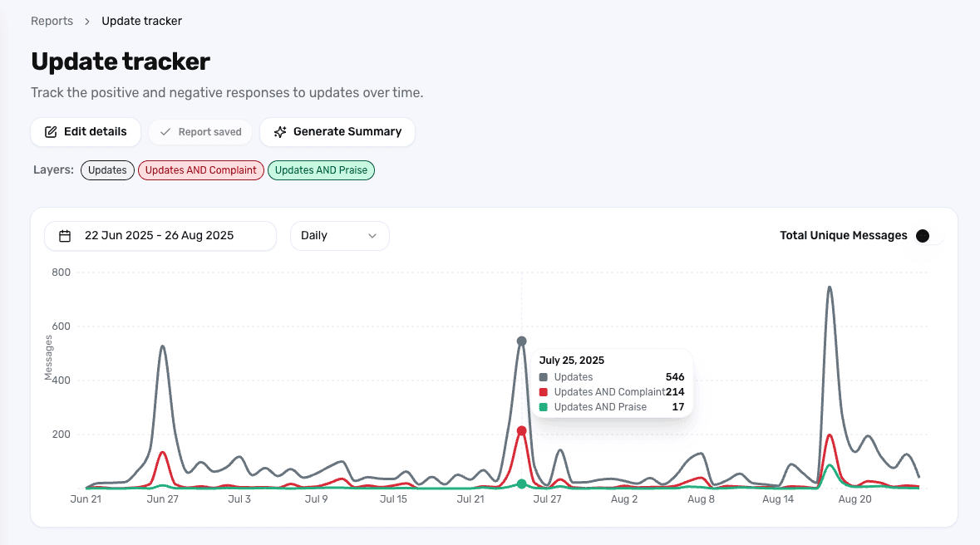The height and width of the screenshot is (545, 980).
Task: Open the Daily granularity dropdown
Action: 339,236
